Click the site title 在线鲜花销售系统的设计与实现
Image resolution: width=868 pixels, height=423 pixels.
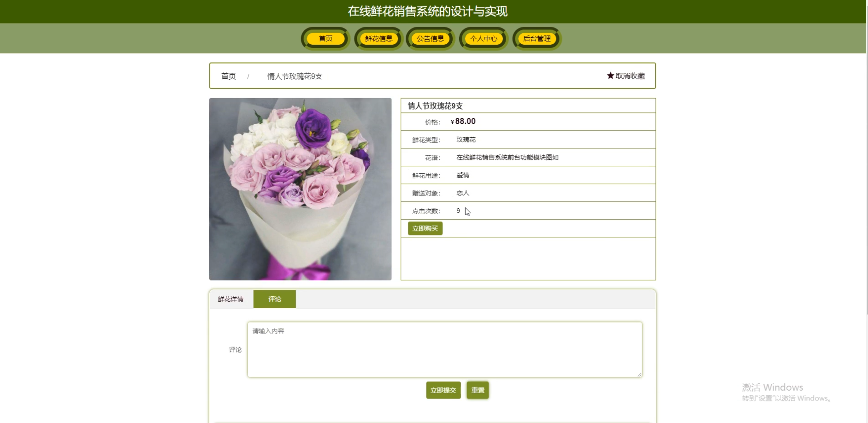tap(428, 12)
